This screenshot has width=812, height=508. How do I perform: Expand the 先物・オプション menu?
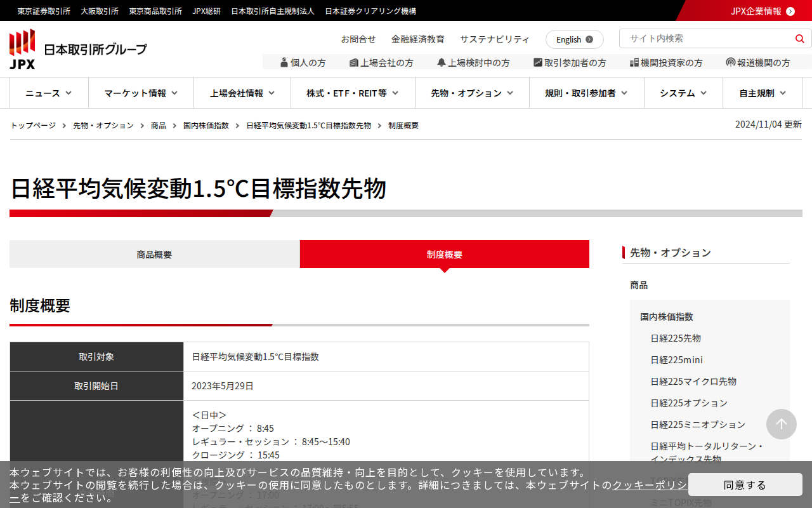472,93
